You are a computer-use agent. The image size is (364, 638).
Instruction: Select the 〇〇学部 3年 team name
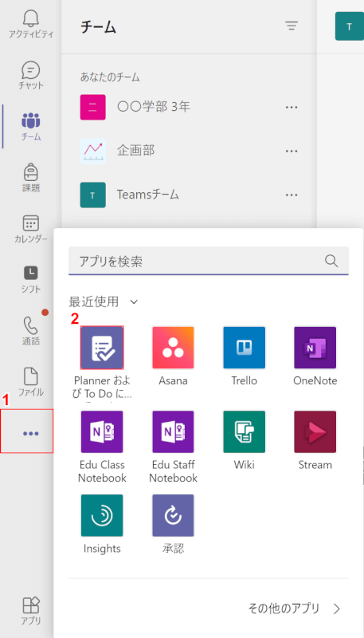(154, 107)
